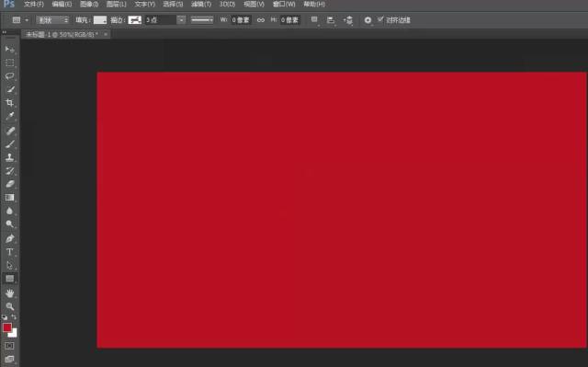Open the Shape mode dropdown
Viewport: 588px width, 367px height.
(x=52, y=20)
